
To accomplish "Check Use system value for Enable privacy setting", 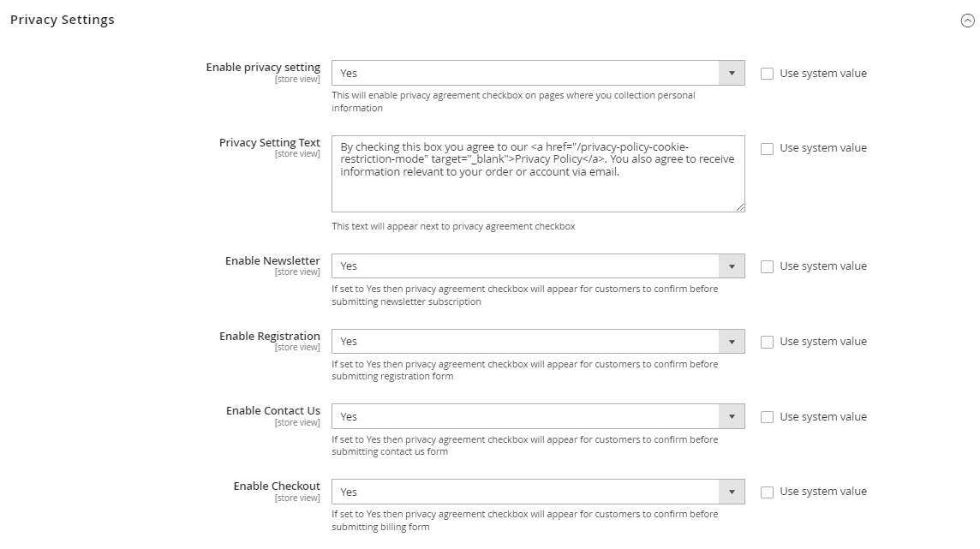I will (x=767, y=74).
